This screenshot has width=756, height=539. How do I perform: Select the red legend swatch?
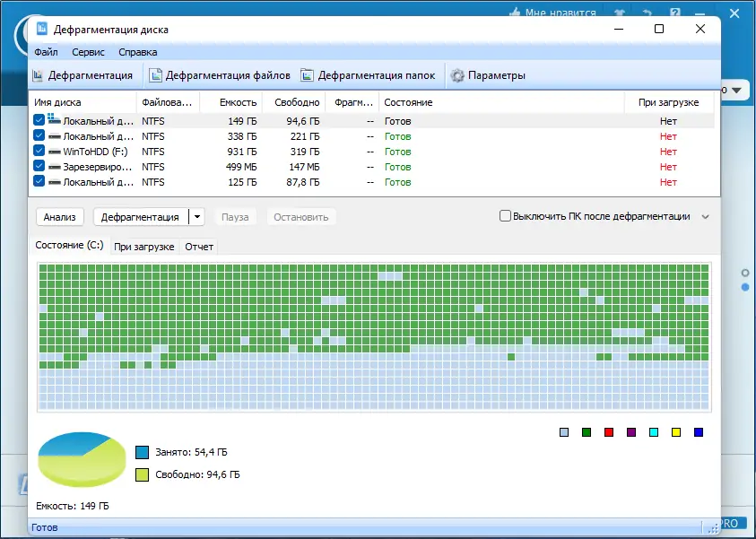coord(609,432)
